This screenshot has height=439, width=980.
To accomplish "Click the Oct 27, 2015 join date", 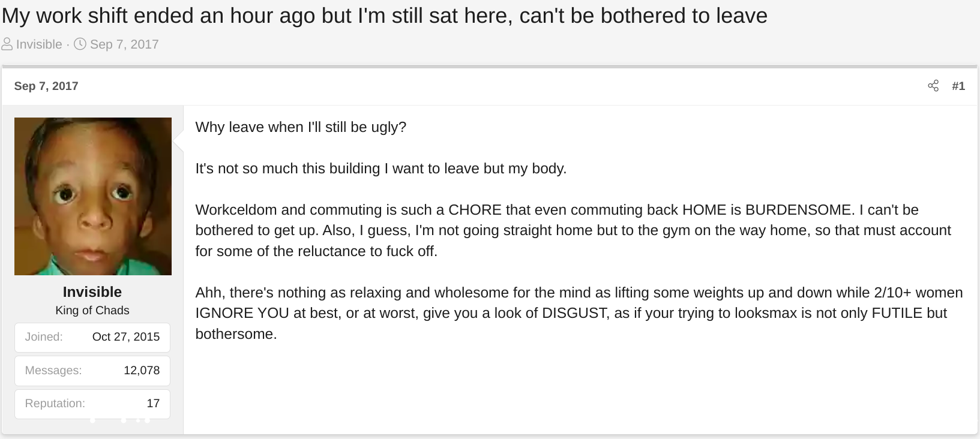I will pyautogui.click(x=126, y=336).
